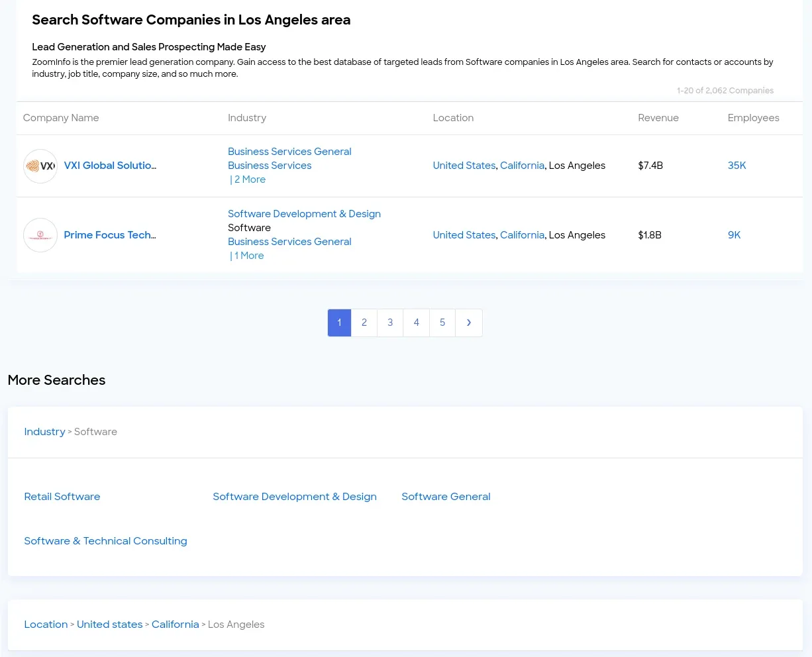Go to page 3 of results

390,323
